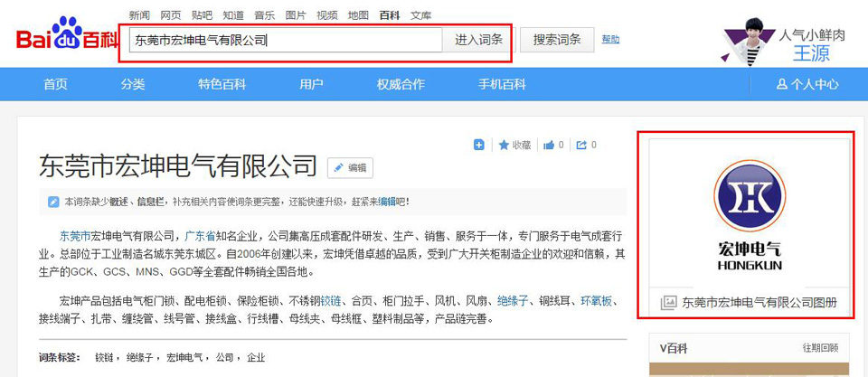This screenshot has width=868, height=377.
Task: Open the 铰链 link in article body
Action: coord(332,301)
